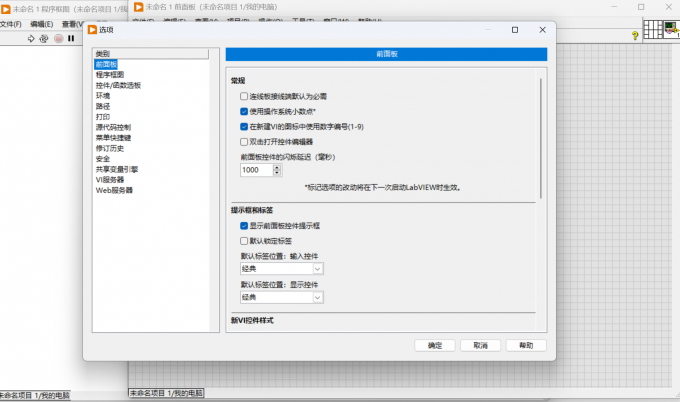Maximize the 前面板 window
680x402 pixels.
(641, 7)
